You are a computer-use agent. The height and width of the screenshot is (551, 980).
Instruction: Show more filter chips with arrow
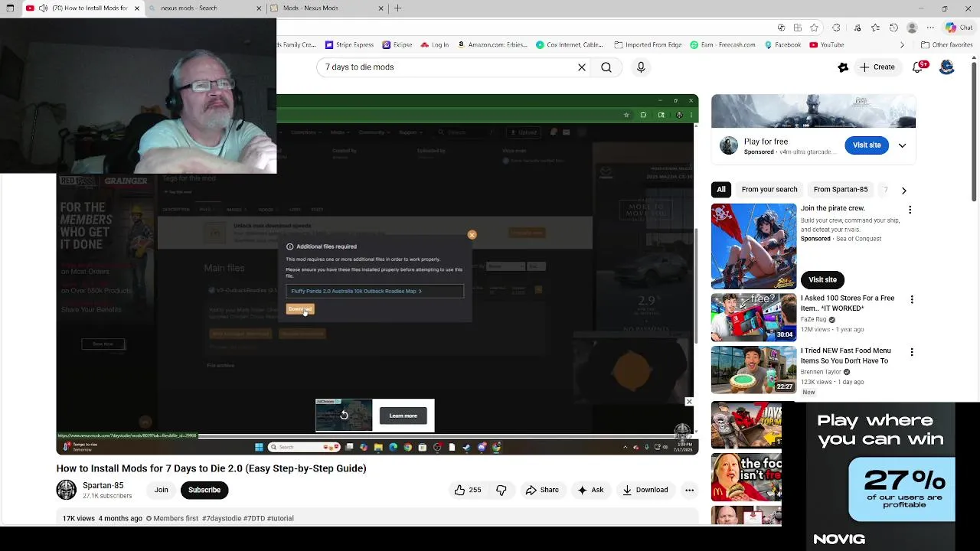point(903,190)
